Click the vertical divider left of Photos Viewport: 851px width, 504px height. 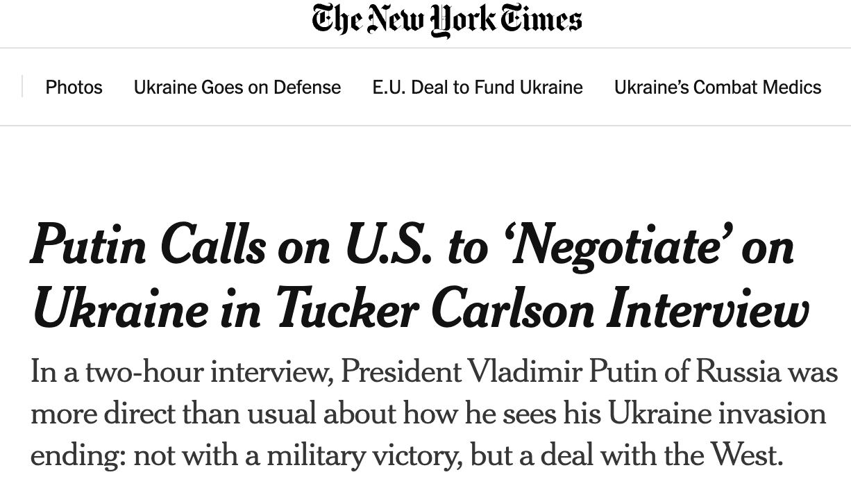[x=22, y=87]
